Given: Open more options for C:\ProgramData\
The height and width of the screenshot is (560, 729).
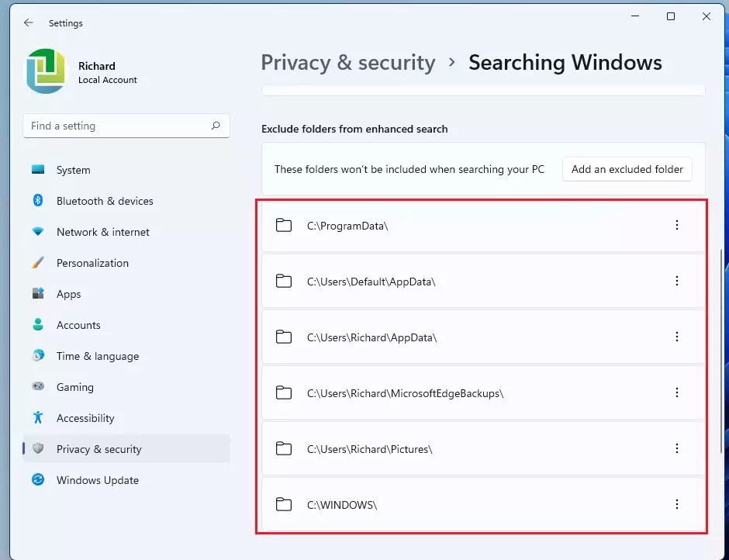Looking at the screenshot, I should coord(677,225).
